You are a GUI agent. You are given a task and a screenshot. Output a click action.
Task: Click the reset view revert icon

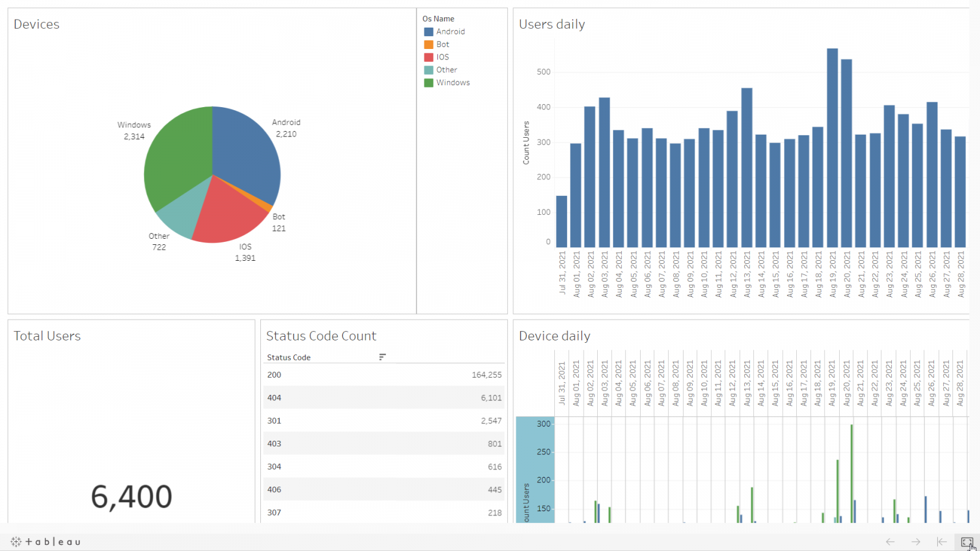click(941, 542)
